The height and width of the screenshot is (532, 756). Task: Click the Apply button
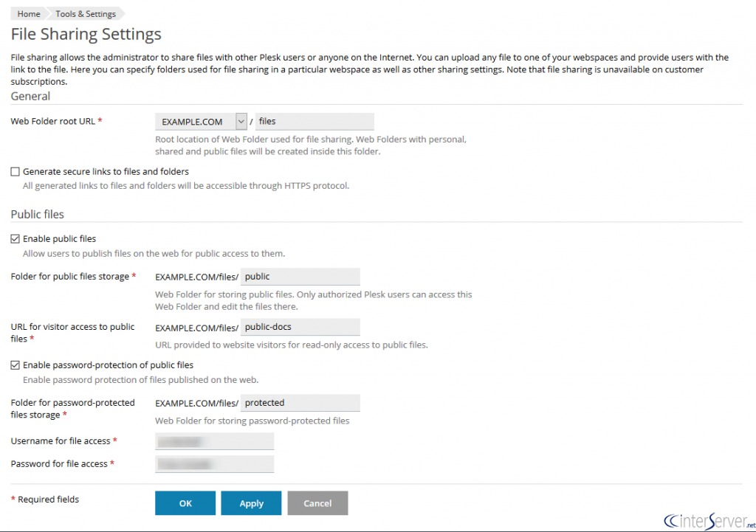click(251, 503)
